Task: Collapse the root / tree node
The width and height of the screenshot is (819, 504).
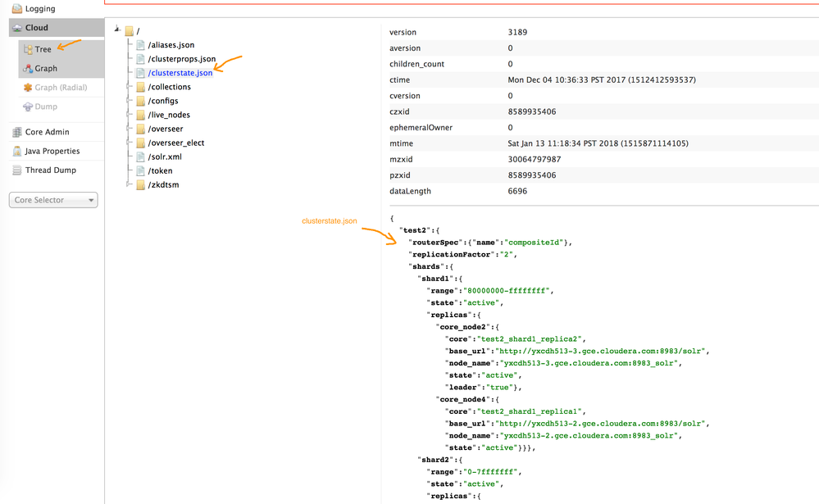Action: [x=117, y=31]
